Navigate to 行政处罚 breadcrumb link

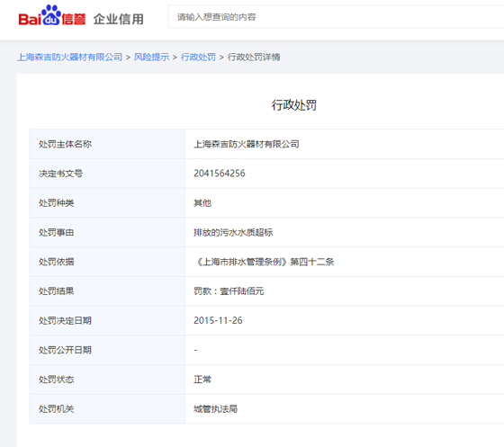pos(198,58)
